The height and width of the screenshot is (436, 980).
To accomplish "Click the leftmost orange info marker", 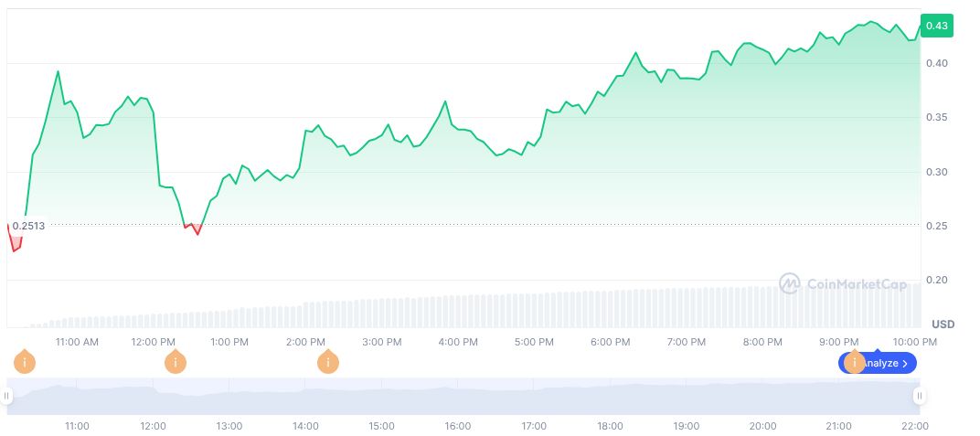I will pyautogui.click(x=24, y=363).
